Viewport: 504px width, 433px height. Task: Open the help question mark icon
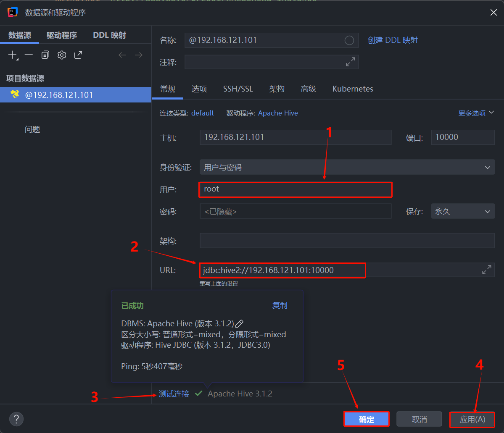[16, 419]
